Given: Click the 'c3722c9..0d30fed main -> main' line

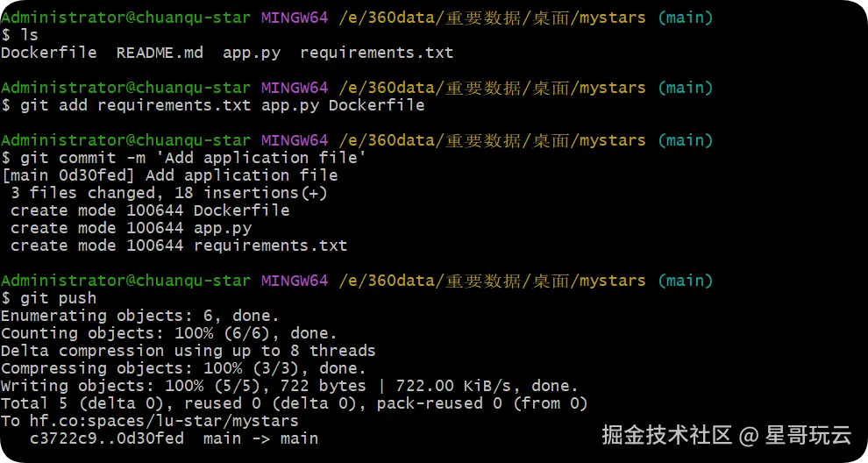Looking at the screenshot, I should click(174, 438).
